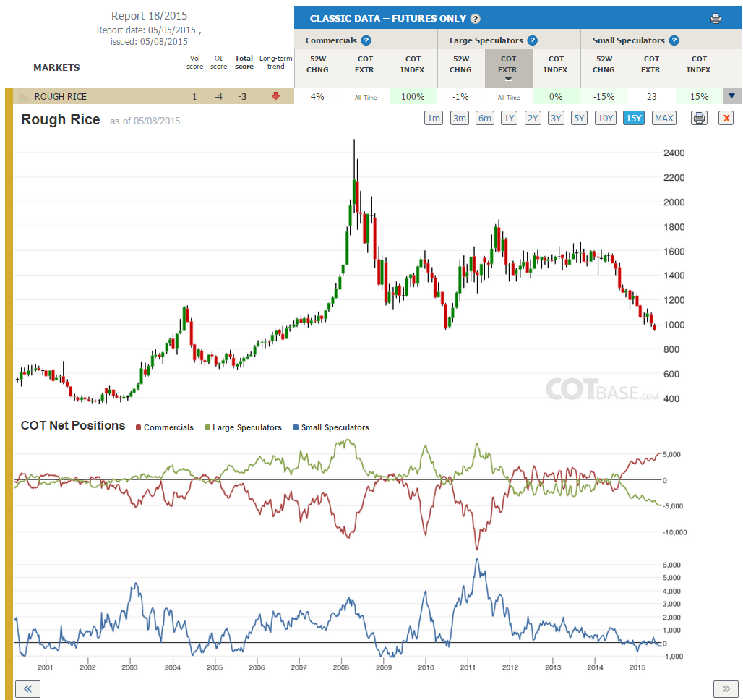Select the 3m time range
This screenshot has height=700, width=743.
point(459,118)
